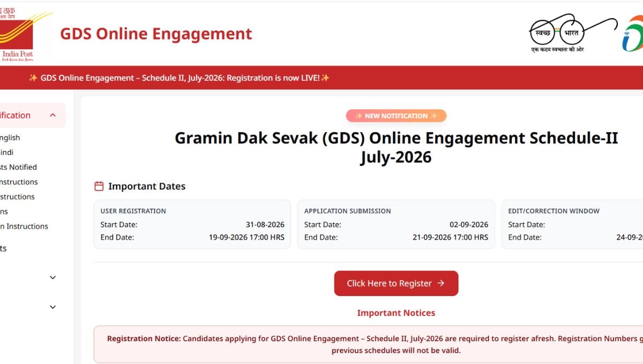Click the text 21-09-2026 17:00 HRS
This screenshot has width=643, height=364.
[x=451, y=237]
